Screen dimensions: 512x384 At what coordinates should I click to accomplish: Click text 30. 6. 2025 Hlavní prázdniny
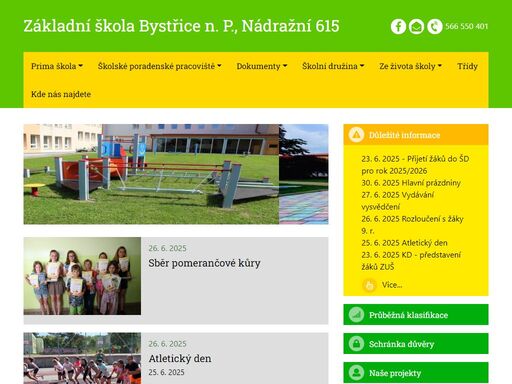(x=411, y=183)
